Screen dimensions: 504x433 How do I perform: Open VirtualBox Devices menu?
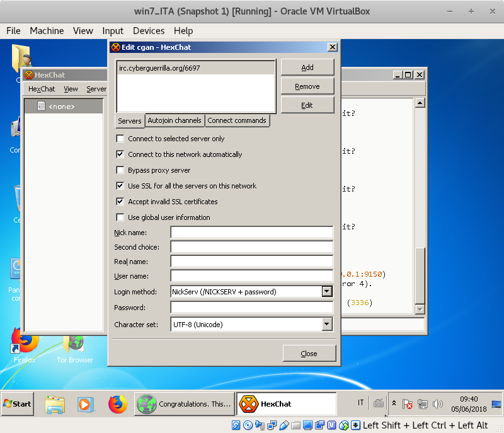tap(149, 31)
